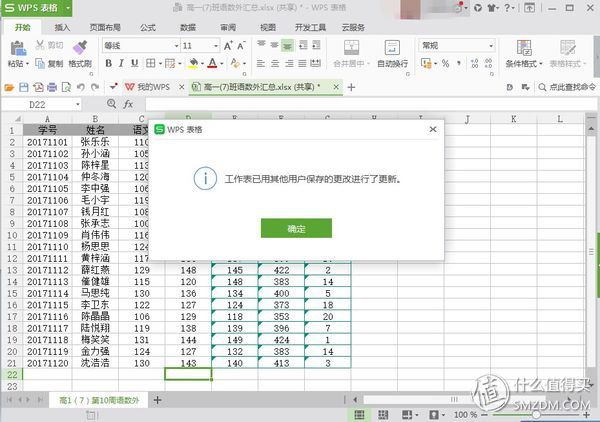Expand the Name Box D22 dropdown
The image size is (600, 422).
tap(78, 104)
